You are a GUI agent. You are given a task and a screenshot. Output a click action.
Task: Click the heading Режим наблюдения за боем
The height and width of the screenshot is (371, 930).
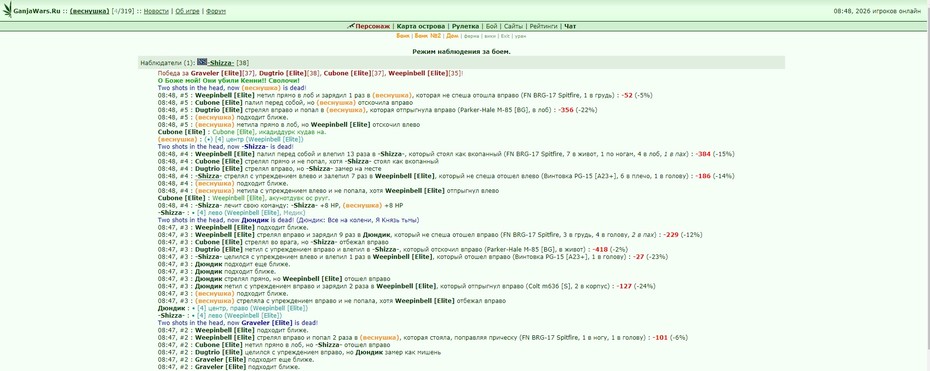pyautogui.click(x=461, y=52)
